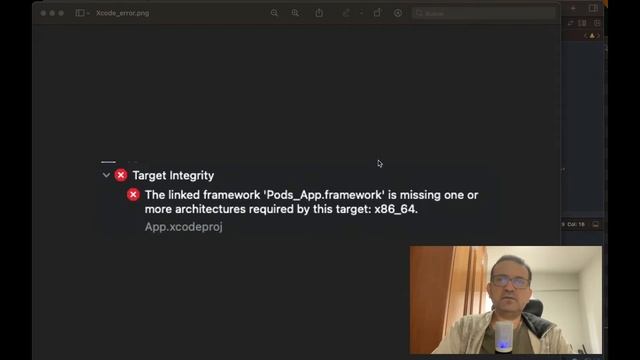Click the red error icon beside linked framework message
The width and height of the screenshot is (640, 360).
[x=133, y=195]
